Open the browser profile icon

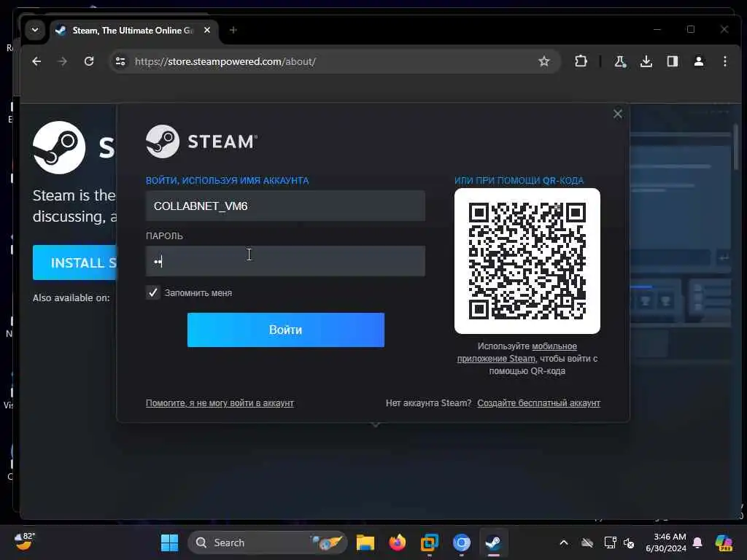698,61
